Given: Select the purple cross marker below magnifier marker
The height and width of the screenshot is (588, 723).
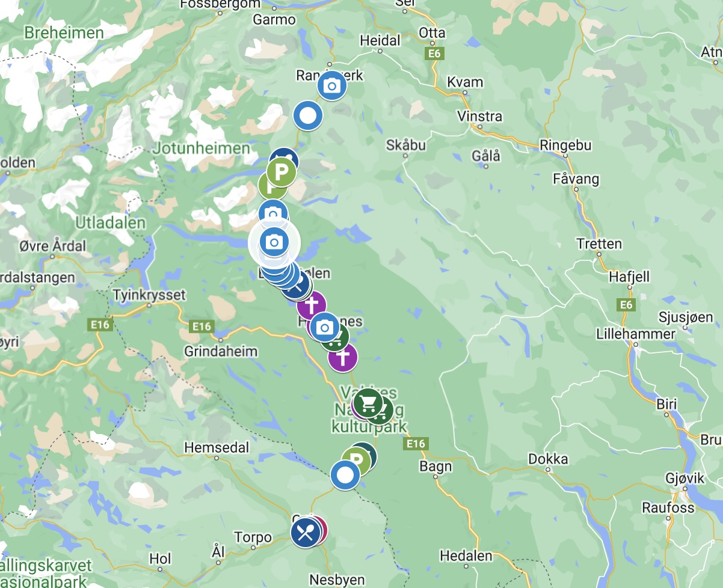Looking at the screenshot, I should (x=312, y=305).
